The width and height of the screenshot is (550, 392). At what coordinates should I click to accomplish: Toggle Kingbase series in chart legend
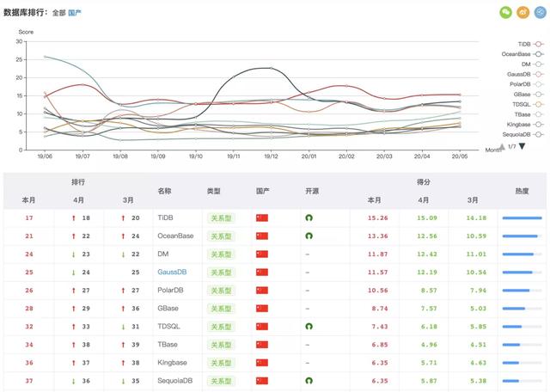pyautogui.click(x=525, y=125)
